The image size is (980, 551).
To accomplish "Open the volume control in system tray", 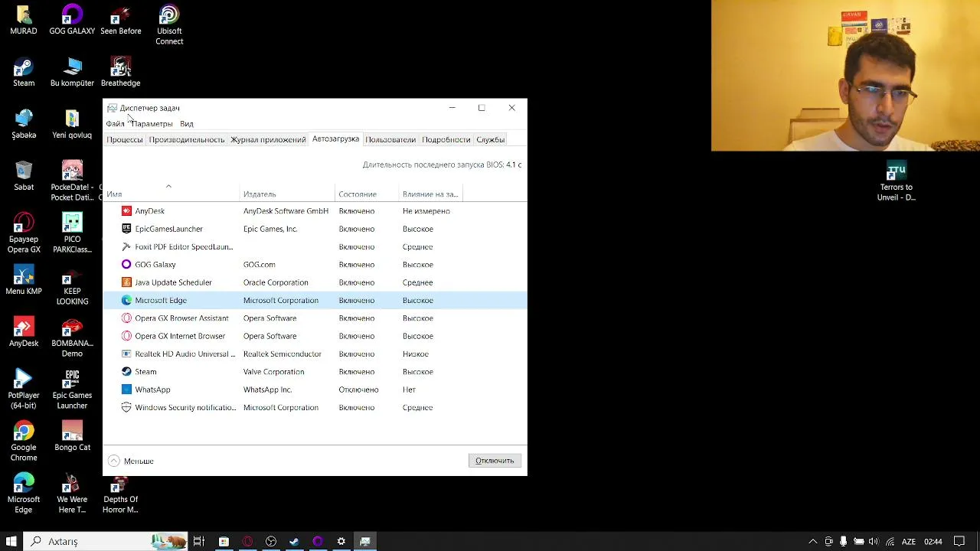I will [874, 541].
